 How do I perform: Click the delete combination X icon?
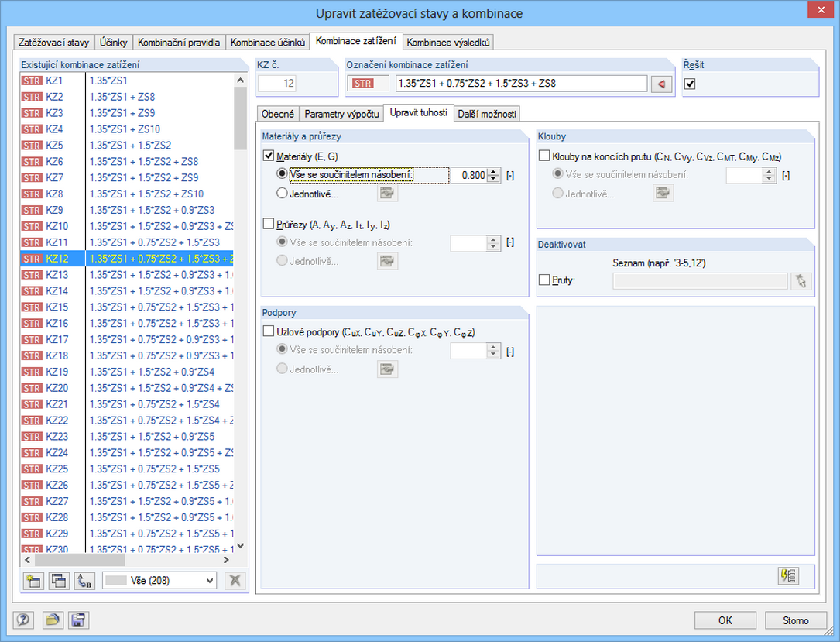click(235, 580)
